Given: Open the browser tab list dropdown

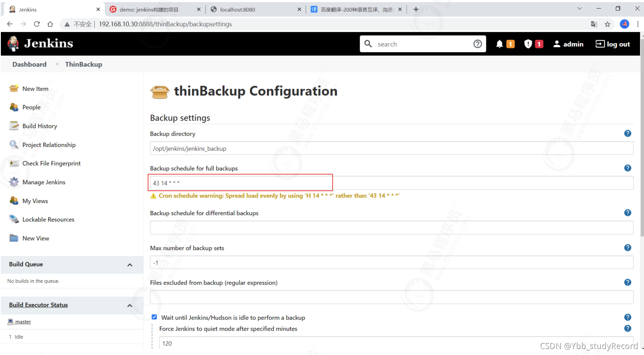Looking at the screenshot, I should click(x=579, y=9).
